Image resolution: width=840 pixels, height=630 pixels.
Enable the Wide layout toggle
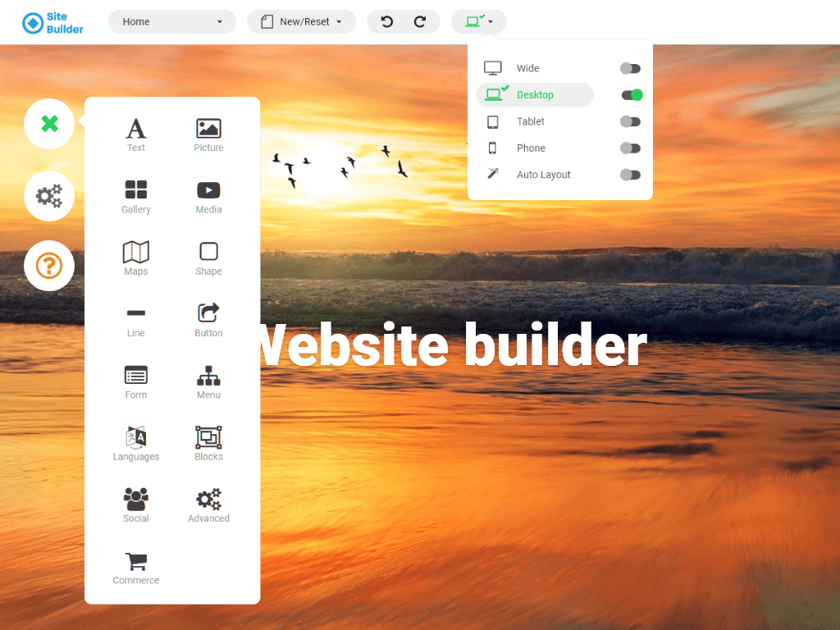pyautogui.click(x=631, y=68)
